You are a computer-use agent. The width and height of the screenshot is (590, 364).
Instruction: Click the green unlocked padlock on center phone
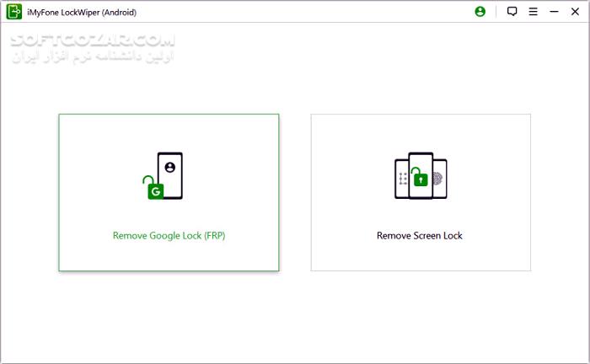(x=420, y=177)
